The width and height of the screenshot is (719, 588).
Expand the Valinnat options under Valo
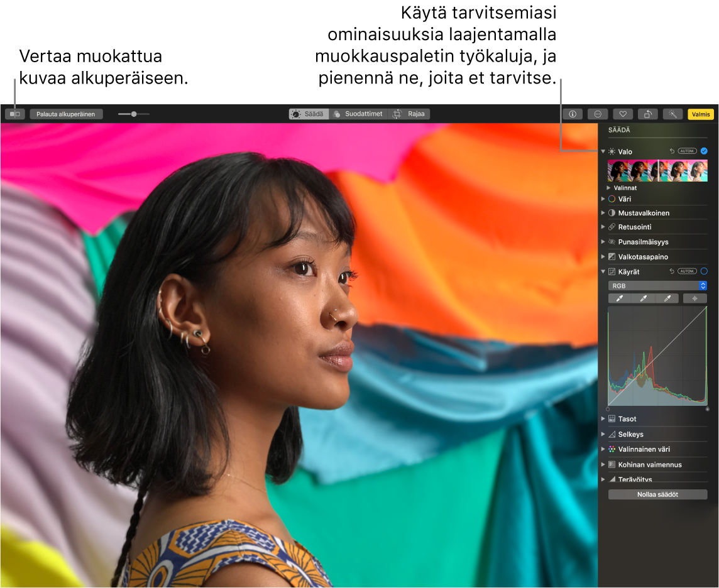pos(608,188)
